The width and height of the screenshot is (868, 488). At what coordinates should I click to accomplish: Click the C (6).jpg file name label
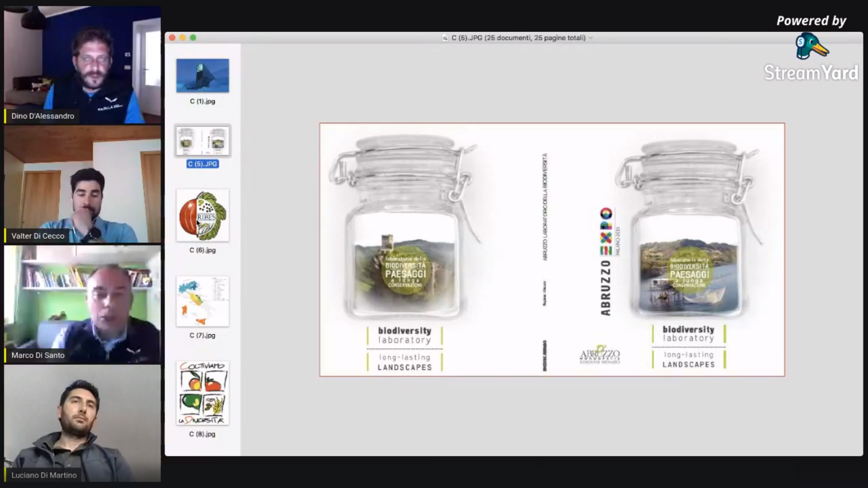[203, 250]
